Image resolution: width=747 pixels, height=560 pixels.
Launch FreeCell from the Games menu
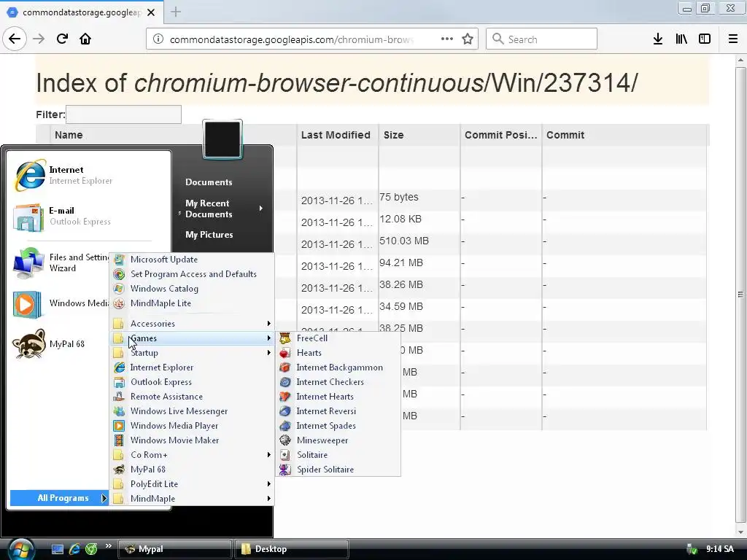pyautogui.click(x=338, y=338)
